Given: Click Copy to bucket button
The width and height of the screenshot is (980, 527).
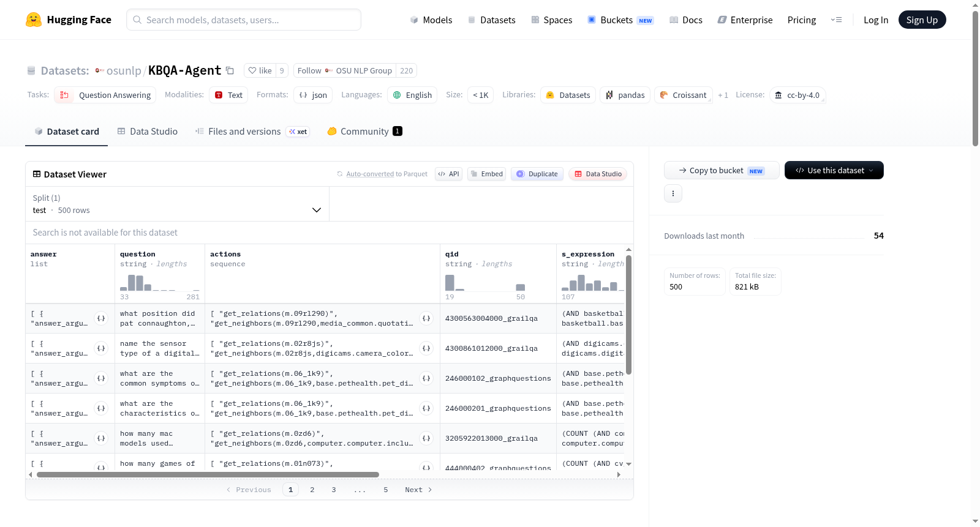Looking at the screenshot, I should (722, 170).
